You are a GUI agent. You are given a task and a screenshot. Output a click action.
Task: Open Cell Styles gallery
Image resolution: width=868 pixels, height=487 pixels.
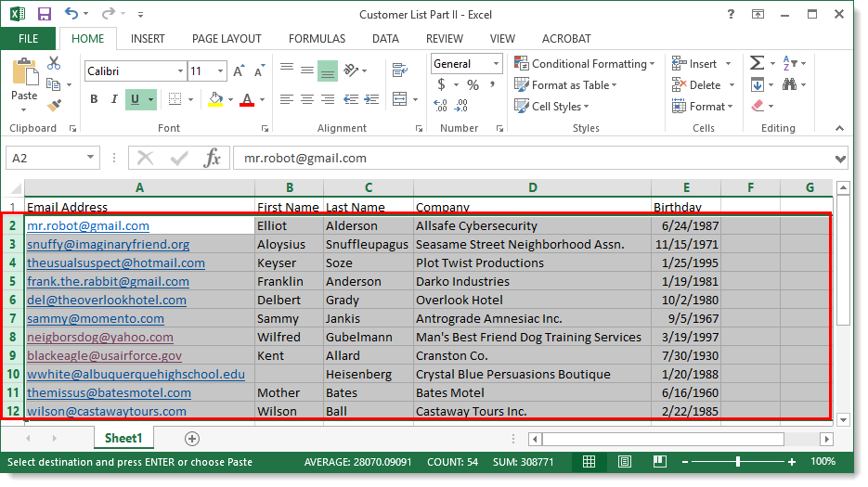click(x=551, y=106)
